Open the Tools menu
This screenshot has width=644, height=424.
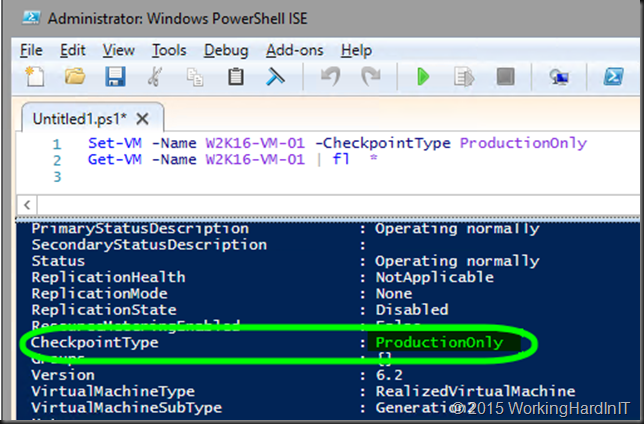click(169, 50)
